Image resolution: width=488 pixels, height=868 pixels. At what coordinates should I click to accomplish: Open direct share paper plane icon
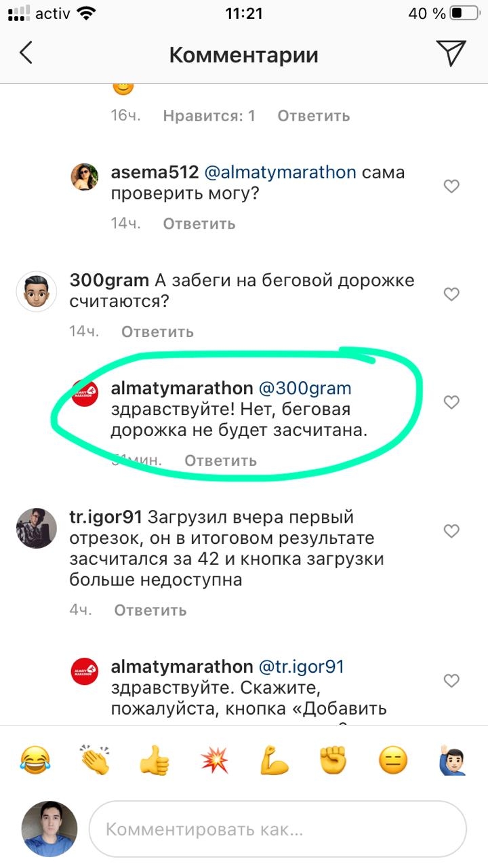tap(451, 53)
